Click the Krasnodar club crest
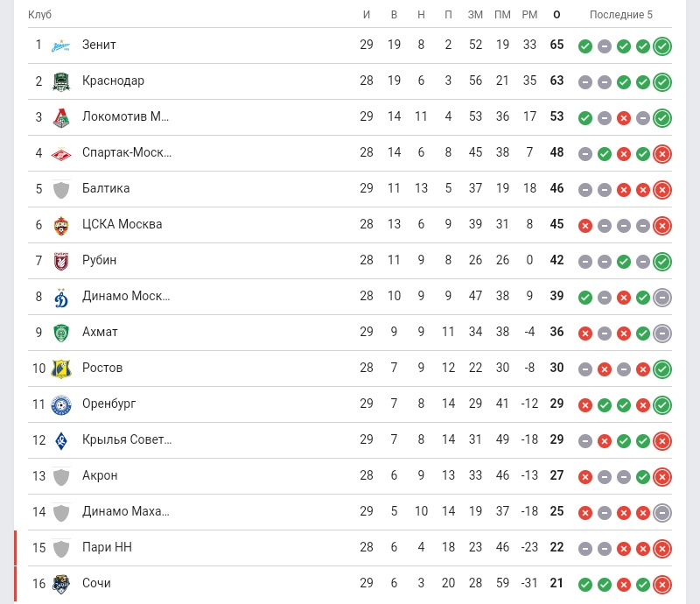 (60, 81)
